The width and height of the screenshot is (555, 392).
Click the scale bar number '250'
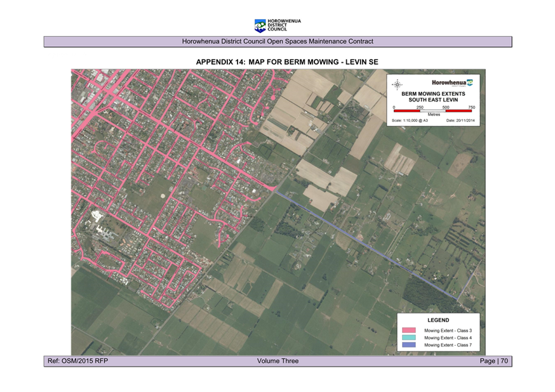coord(420,107)
